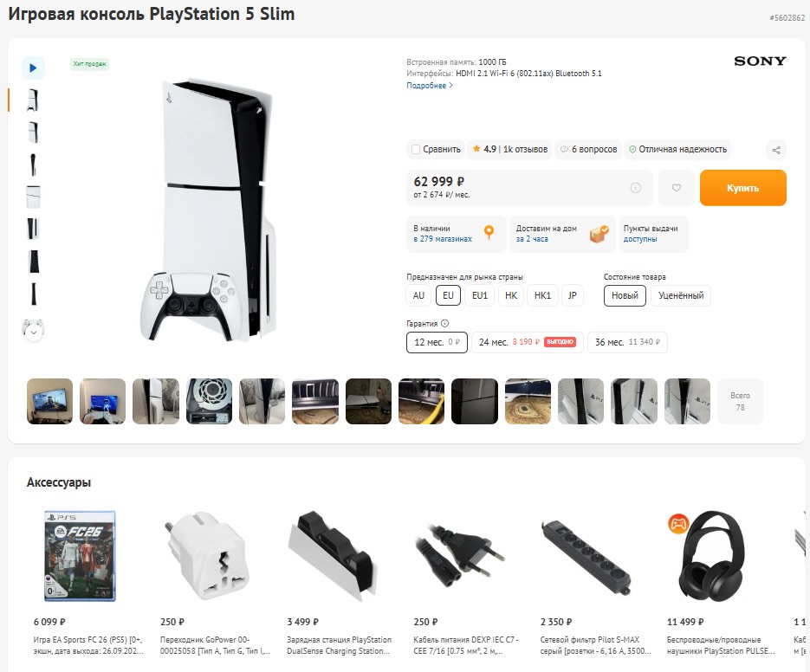This screenshot has height=672, width=810.
Task: Select the JP market option
Action: pyautogui.click(x=572, y=295)
